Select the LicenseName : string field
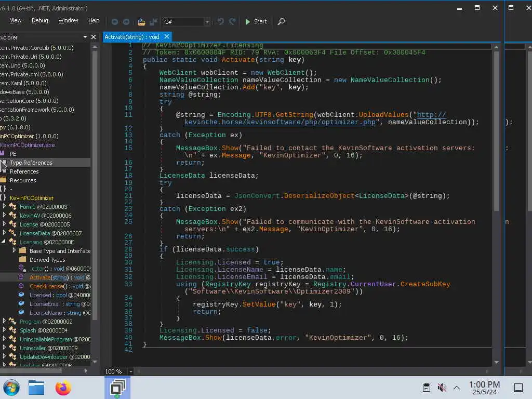The image size is (532, 399). point(59,312)
